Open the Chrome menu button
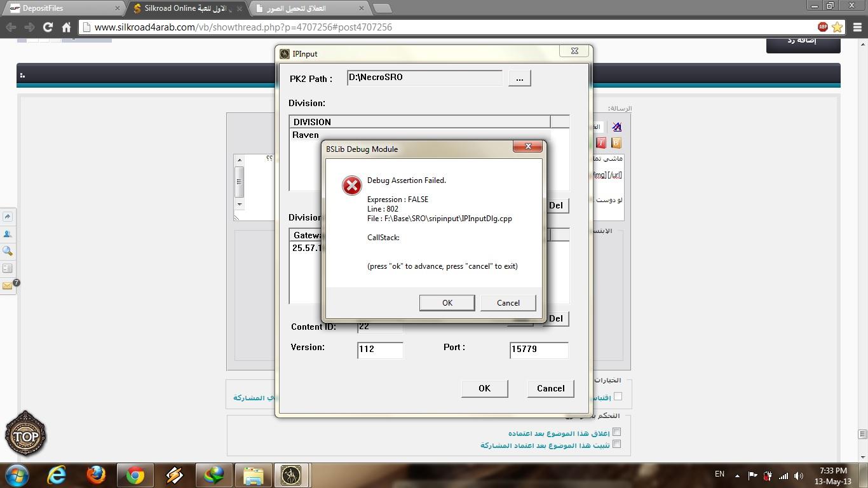This screenshot has width=868, height=488. 857,27
